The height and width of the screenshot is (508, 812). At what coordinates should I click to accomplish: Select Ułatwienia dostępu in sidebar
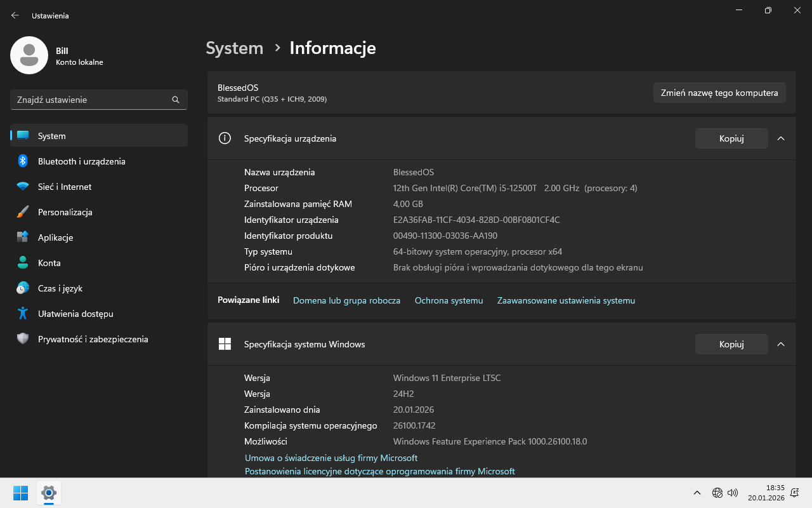coord(75,314)
